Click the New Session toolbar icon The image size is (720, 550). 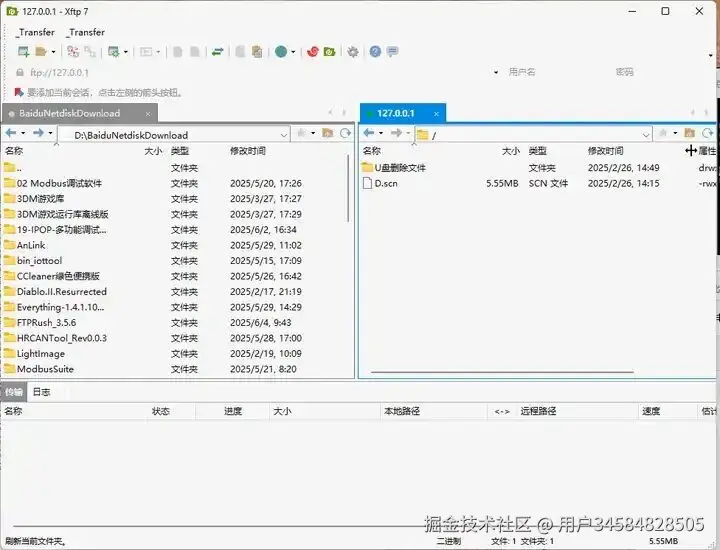[x=23, y=52]
